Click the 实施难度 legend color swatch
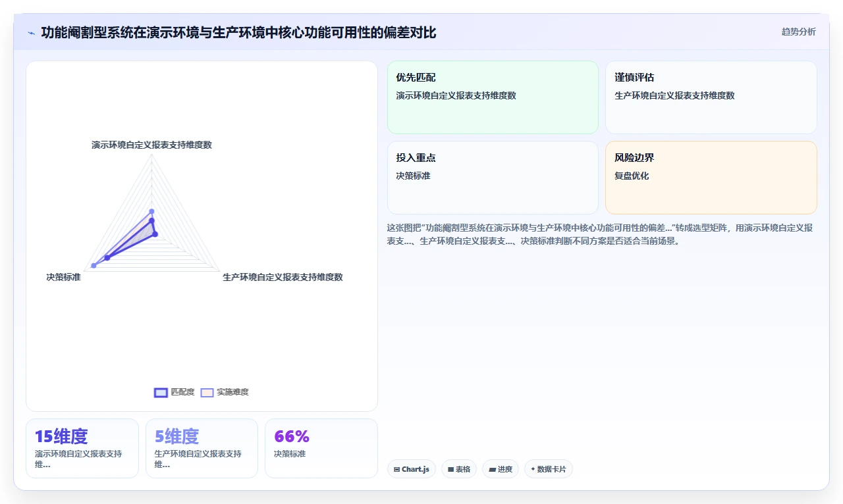The image size is (843, 504). pos(207,392)
